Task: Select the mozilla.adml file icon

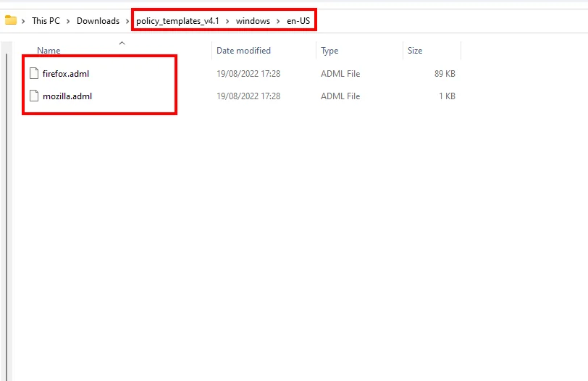Action: pyautogui.click(x=34, y=96)
